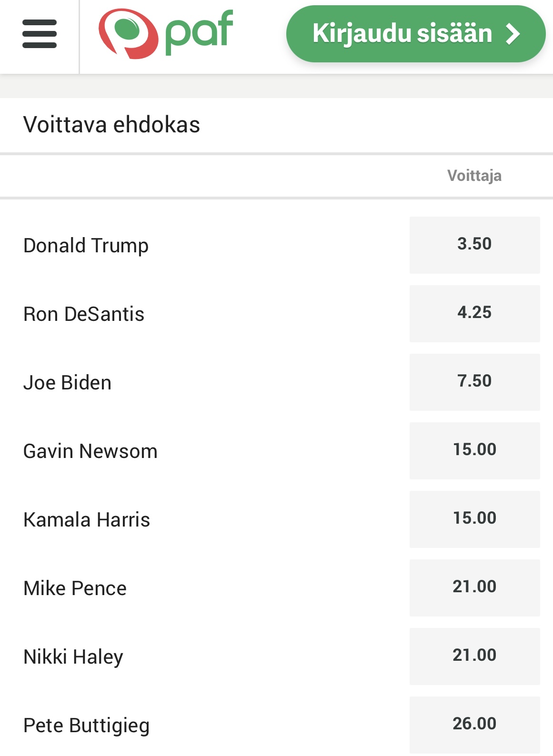Open the hamburger menu
The height and width of the screenshot is (756, 553).
(40, 34)
